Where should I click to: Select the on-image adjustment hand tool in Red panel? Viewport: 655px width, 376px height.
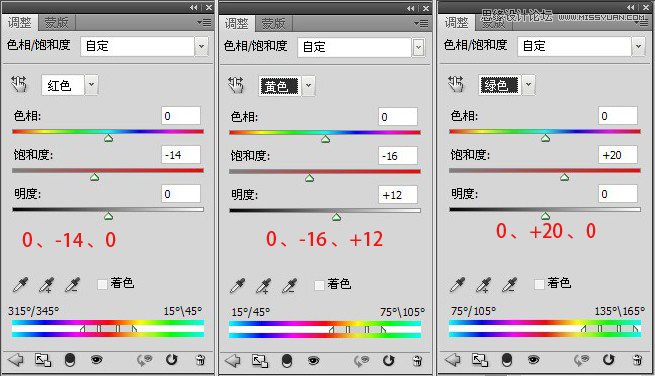click(19, 84)
